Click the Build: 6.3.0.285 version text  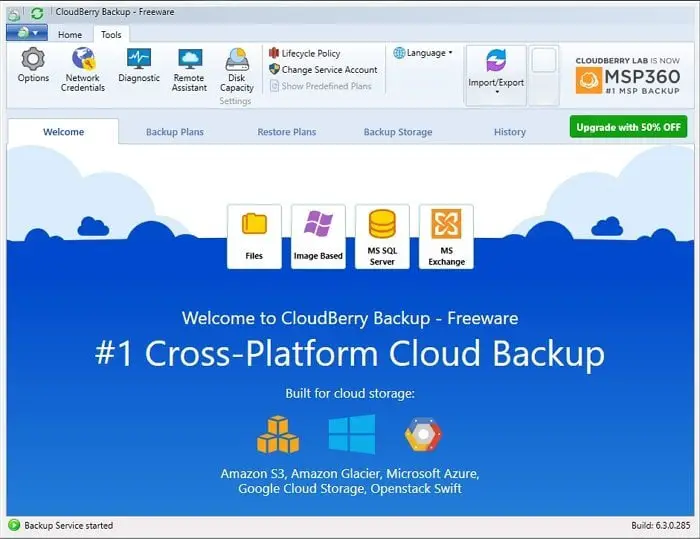click(661, 526)
